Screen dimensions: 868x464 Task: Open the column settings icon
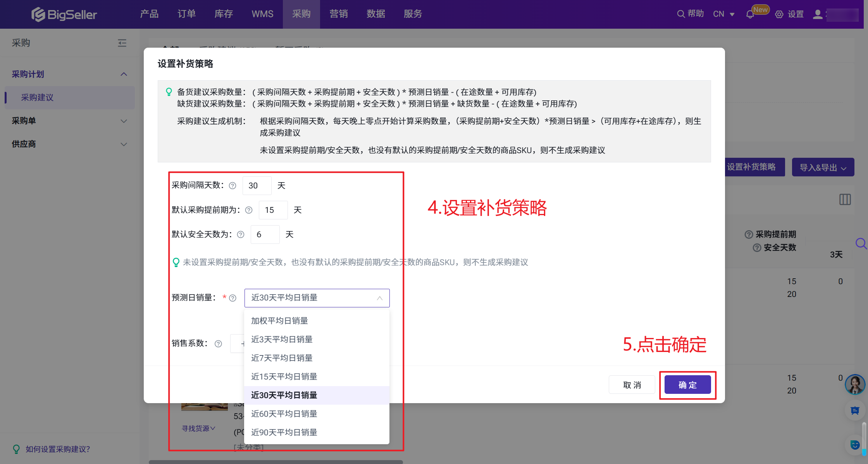[845, 200]
